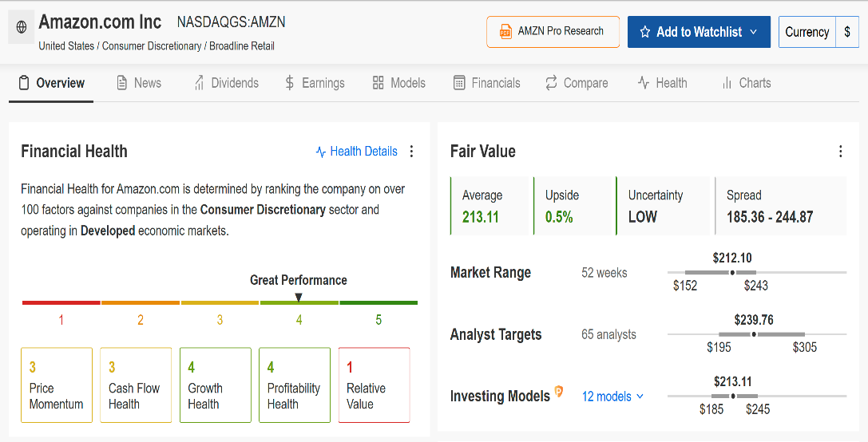Viewport: 868px width, 442px height.
Task: Click the globe icon beside Amazon.com Inc
Action: pos(22,27)
